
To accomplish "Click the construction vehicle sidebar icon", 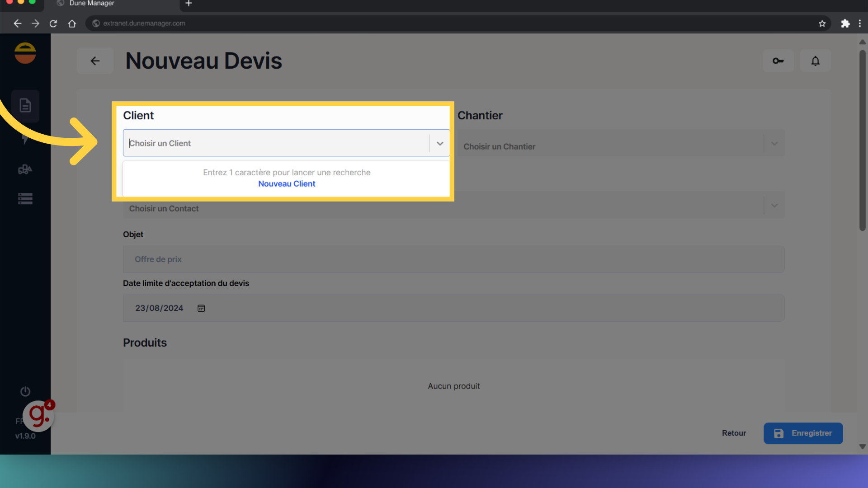I will click(25, 169).
